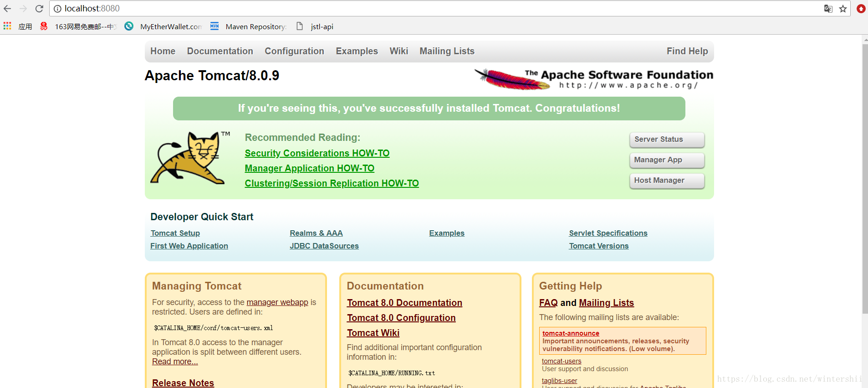Click the Server Status button
The height and width of the screenshot is (388, 868).
[667, 140]
